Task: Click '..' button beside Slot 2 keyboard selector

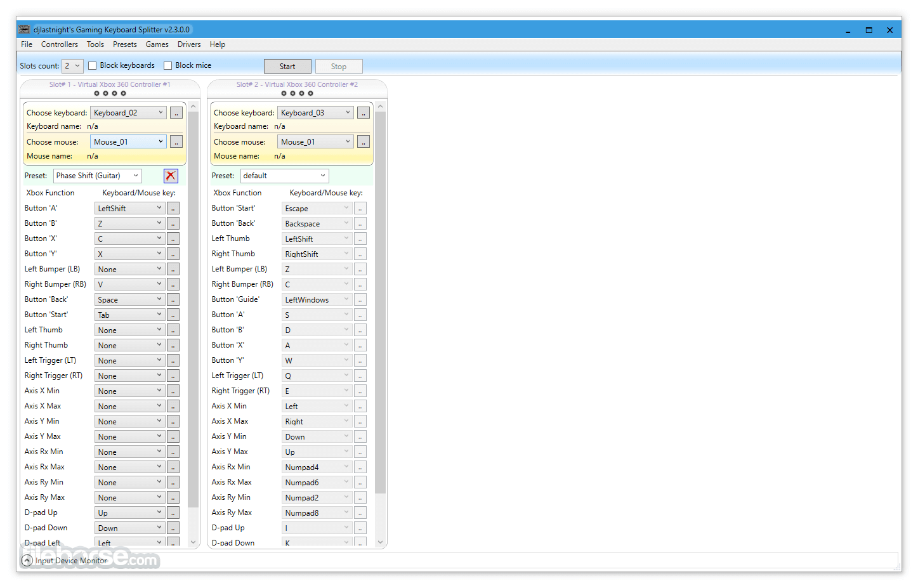Action: coord(364,113)
